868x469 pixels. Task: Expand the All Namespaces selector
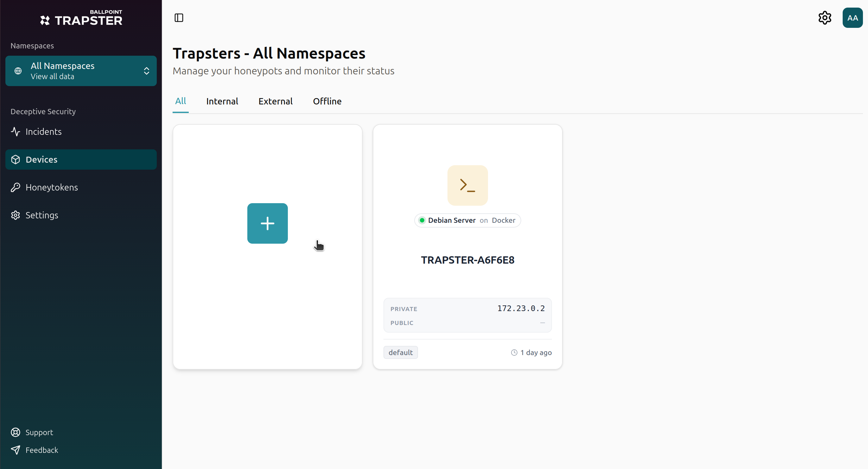(x=81, y=71)
